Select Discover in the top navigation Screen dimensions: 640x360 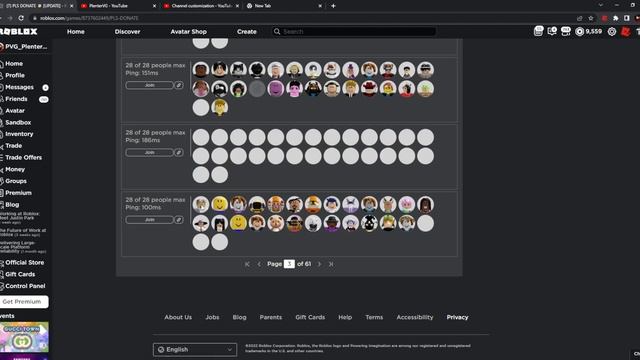click(127, 31)
